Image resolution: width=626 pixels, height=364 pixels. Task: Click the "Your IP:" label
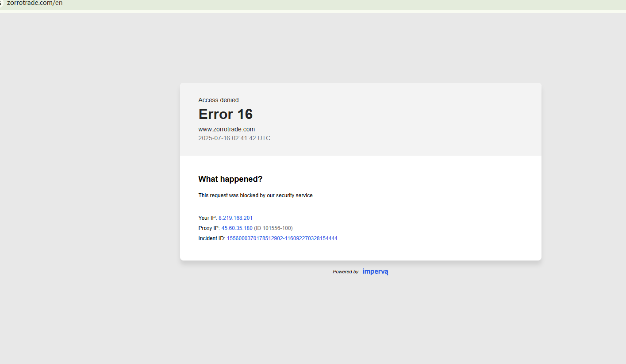[207, 218]
